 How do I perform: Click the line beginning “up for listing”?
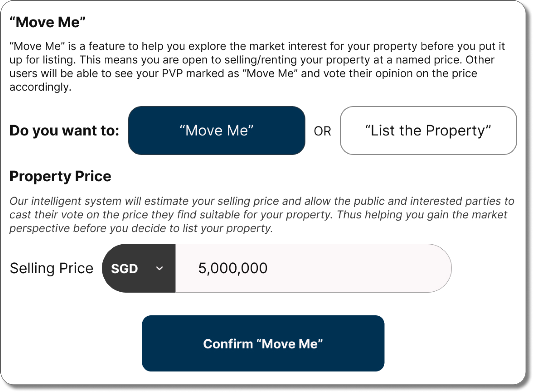[x=252, y=60]
